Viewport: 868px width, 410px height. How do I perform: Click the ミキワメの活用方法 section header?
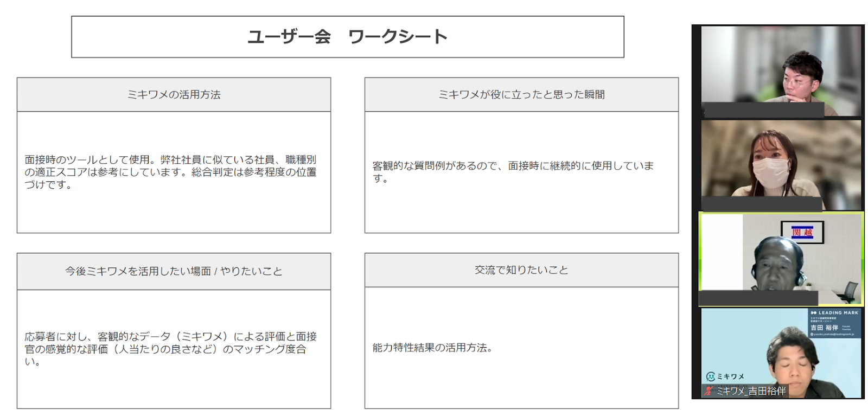tap(174, 95)
